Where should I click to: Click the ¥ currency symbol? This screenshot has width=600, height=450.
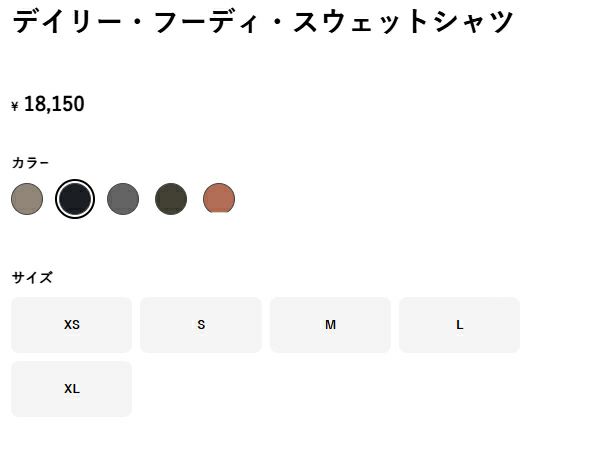[15, 106]
